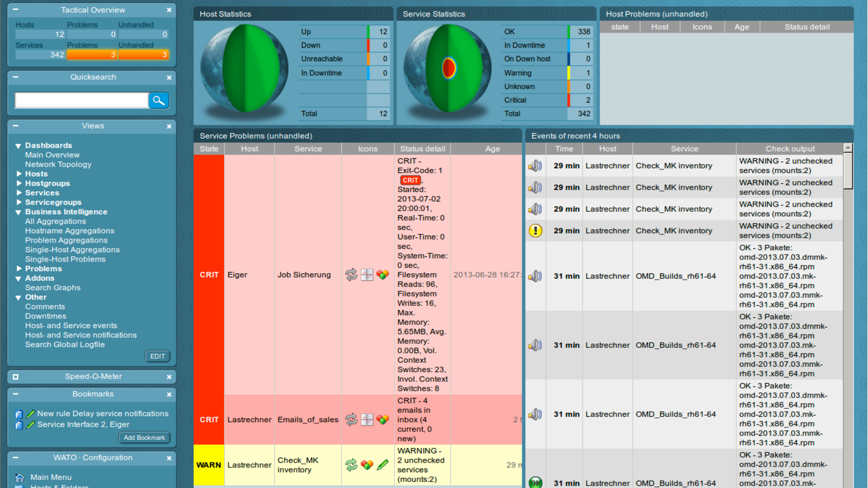Click reschedule icon in Job Sicherung row
Viewport: 868px width, 488px height.
tap(351, 275)
